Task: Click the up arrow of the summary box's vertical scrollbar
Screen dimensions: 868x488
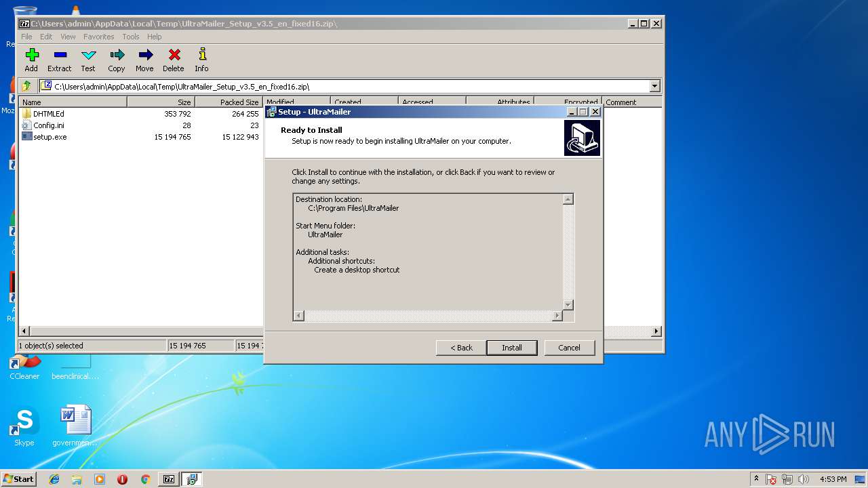Action: [568, 199]
